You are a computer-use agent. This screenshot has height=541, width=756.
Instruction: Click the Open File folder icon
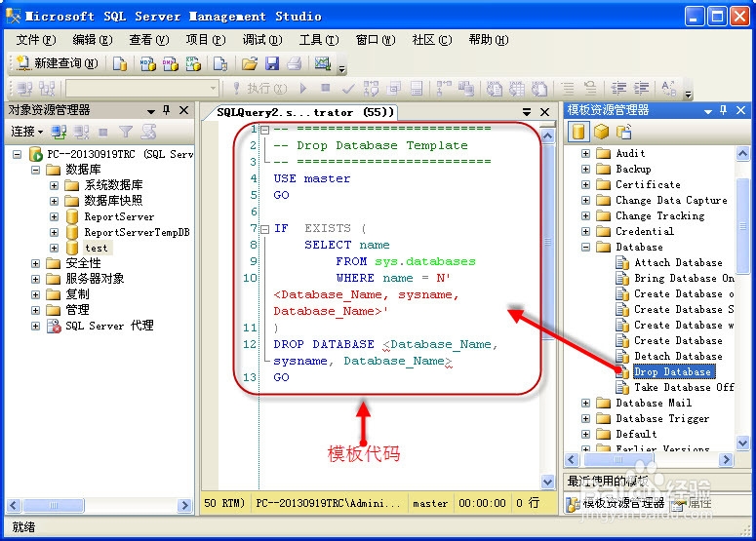(x=250, y=63)
